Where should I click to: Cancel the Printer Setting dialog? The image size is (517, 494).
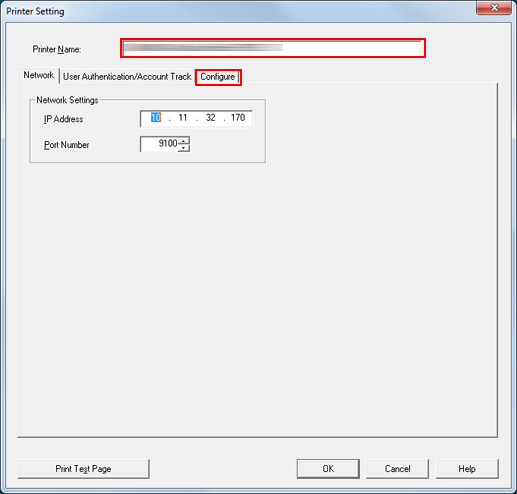(397, 469)
